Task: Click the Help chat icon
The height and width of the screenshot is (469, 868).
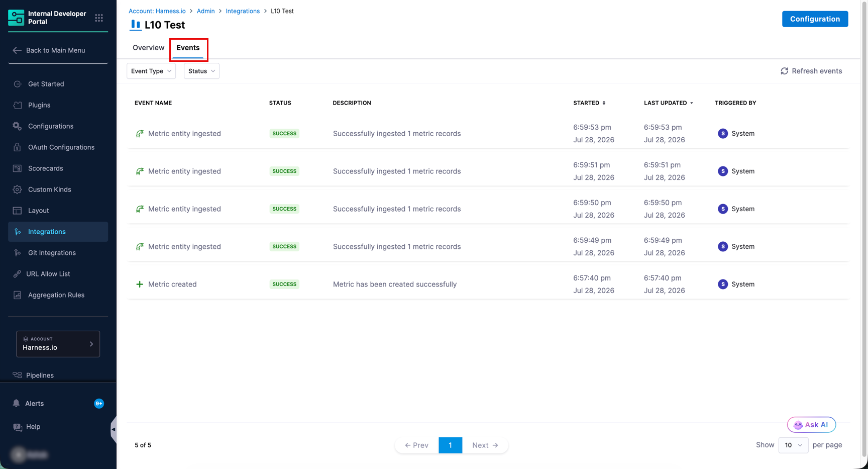Action: click(x=18, y=427)
